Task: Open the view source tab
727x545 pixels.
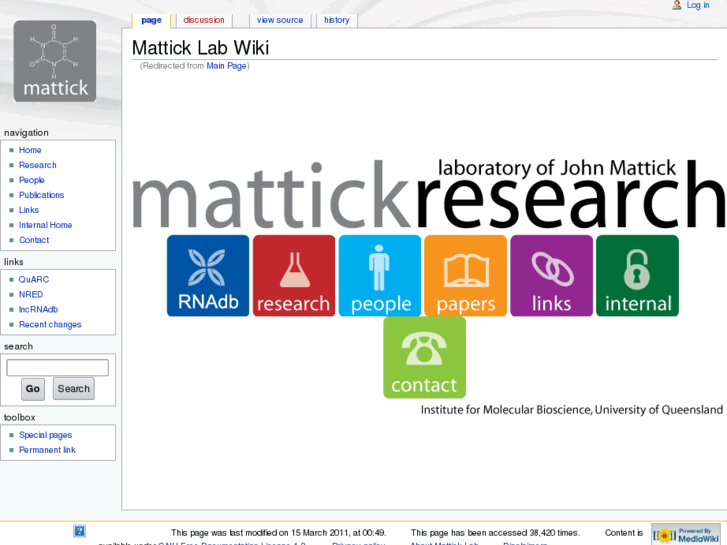Action: [280, 20]
